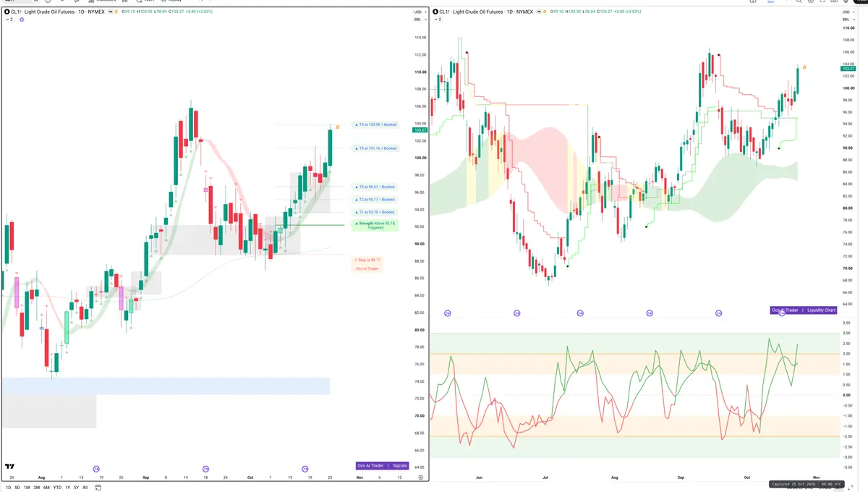Click the 'Ocs Ai Trader | Signals' label

(x=382, y=466)
